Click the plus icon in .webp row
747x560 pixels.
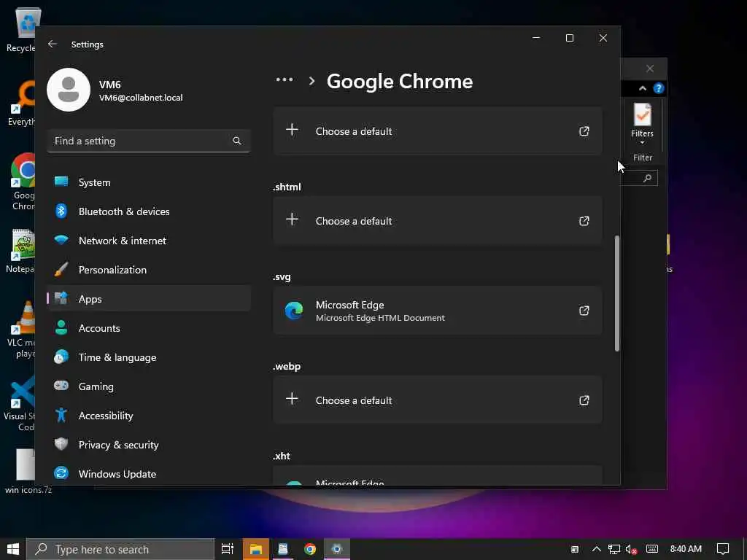click(x=292, y=399)
